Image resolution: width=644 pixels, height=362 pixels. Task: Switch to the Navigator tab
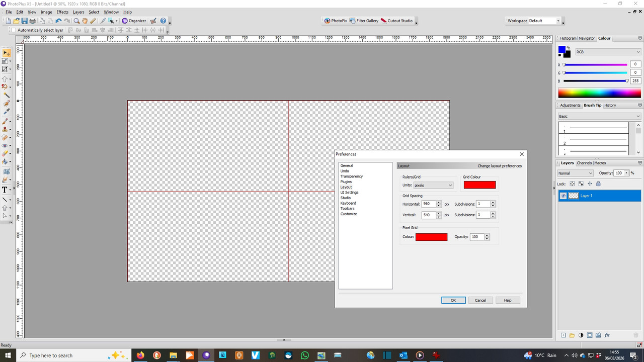pyautogui.click(x=587, y=38)
